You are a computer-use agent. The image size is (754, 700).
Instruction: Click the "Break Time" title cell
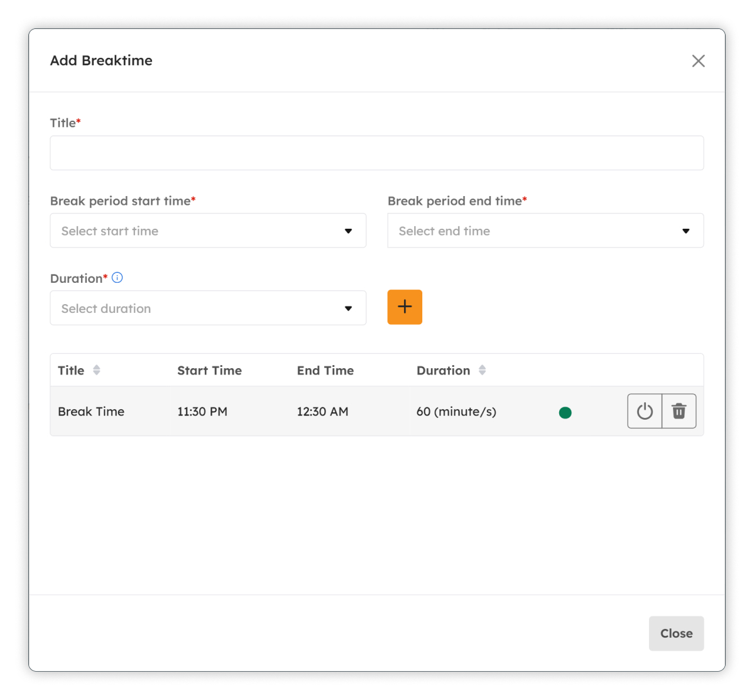[x=91, y=412]
